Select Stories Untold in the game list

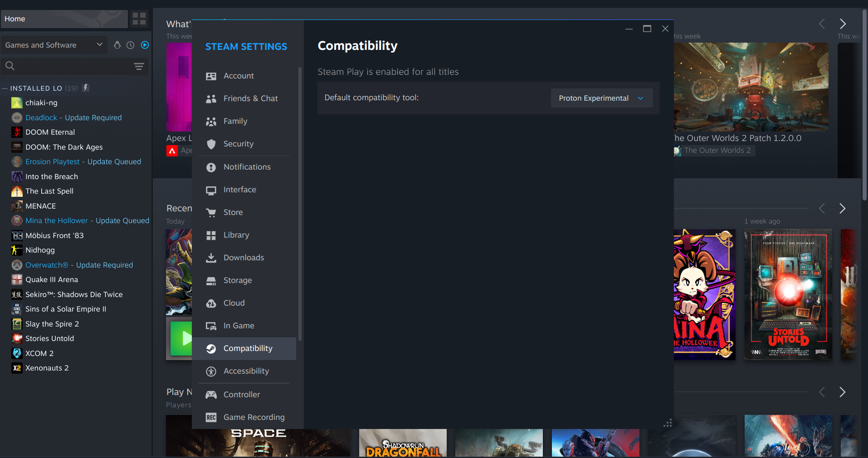click(x=49, y=339)
